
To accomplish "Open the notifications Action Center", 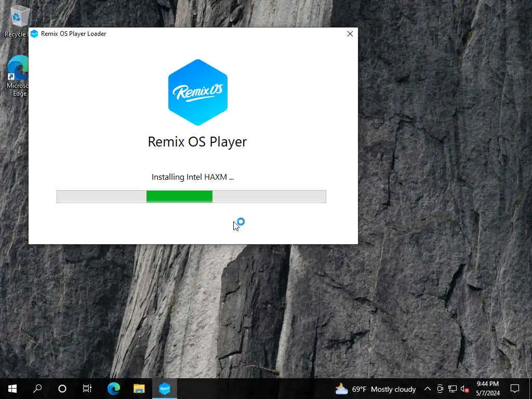I will (515, 389).
